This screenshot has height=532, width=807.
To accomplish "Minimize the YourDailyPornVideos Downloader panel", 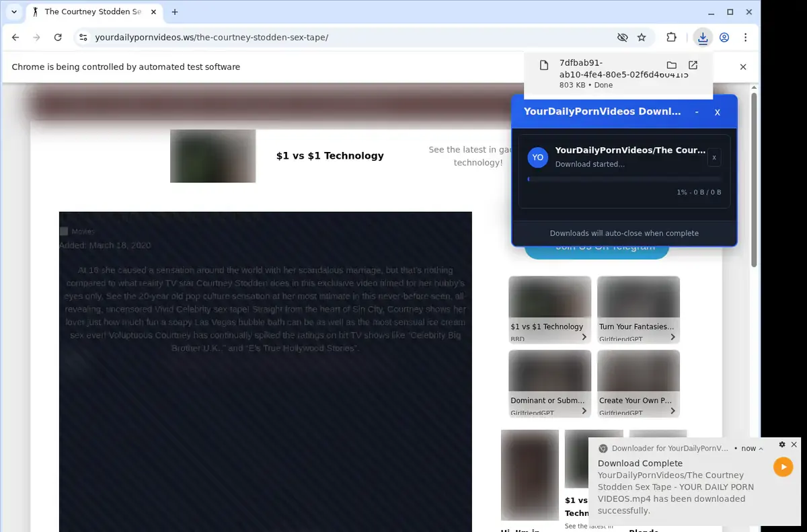I will (697, 112).
